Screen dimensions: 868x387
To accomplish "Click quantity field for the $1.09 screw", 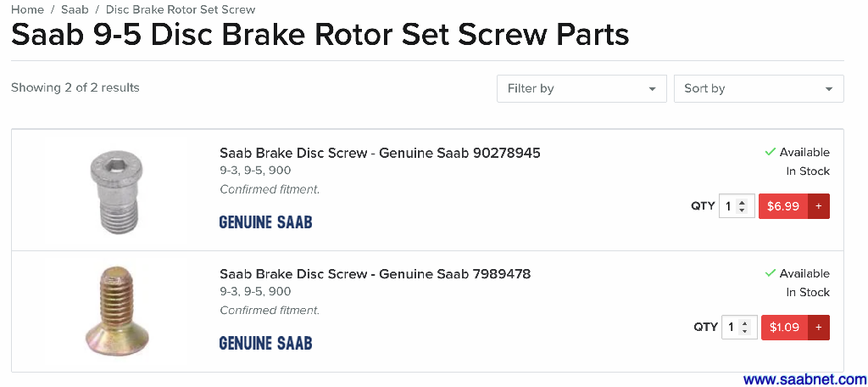I will (731, 328).
